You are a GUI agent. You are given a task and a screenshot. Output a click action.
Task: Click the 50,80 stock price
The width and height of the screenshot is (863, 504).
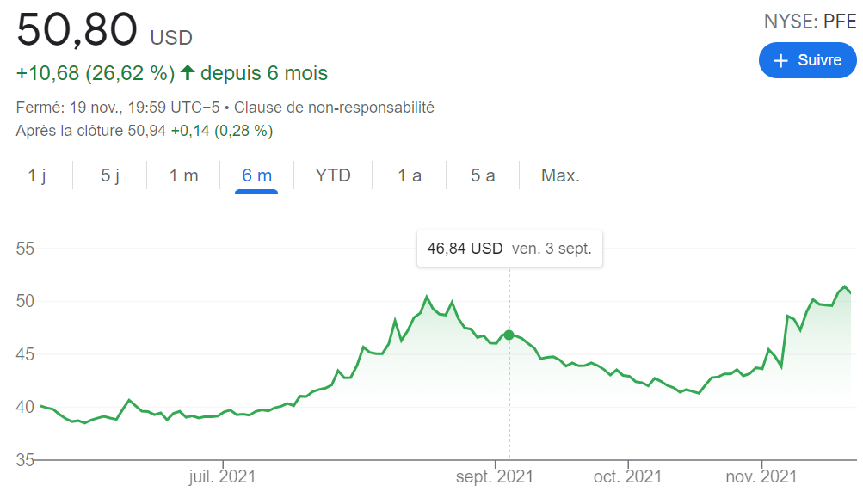pos(77,31)
